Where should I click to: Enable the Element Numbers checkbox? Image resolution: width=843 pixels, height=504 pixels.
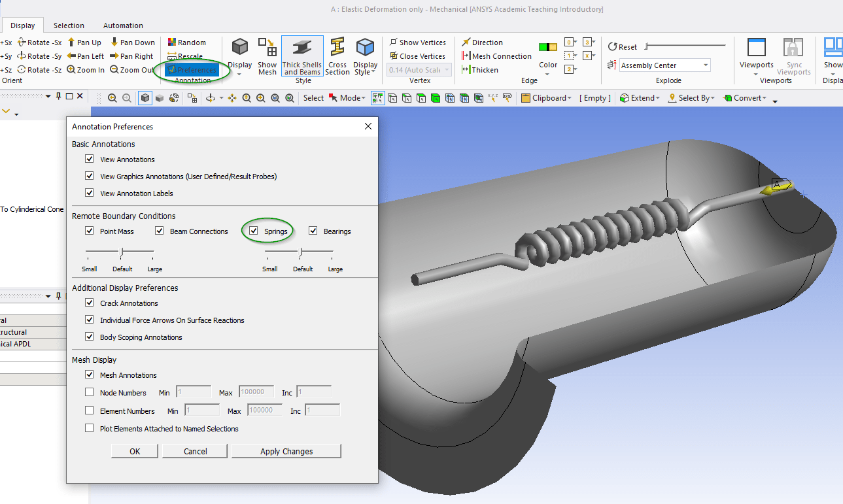[x=90, y=411]
